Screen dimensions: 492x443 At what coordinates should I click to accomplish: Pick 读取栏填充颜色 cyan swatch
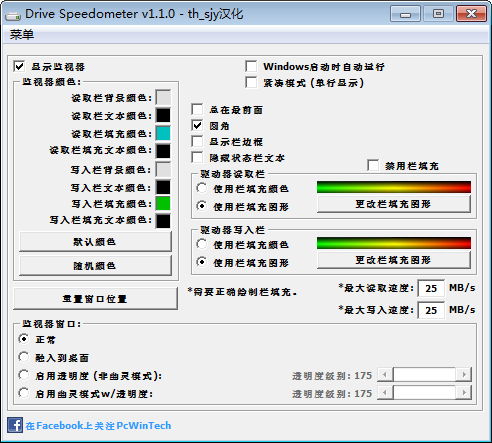tap(163, 133)
